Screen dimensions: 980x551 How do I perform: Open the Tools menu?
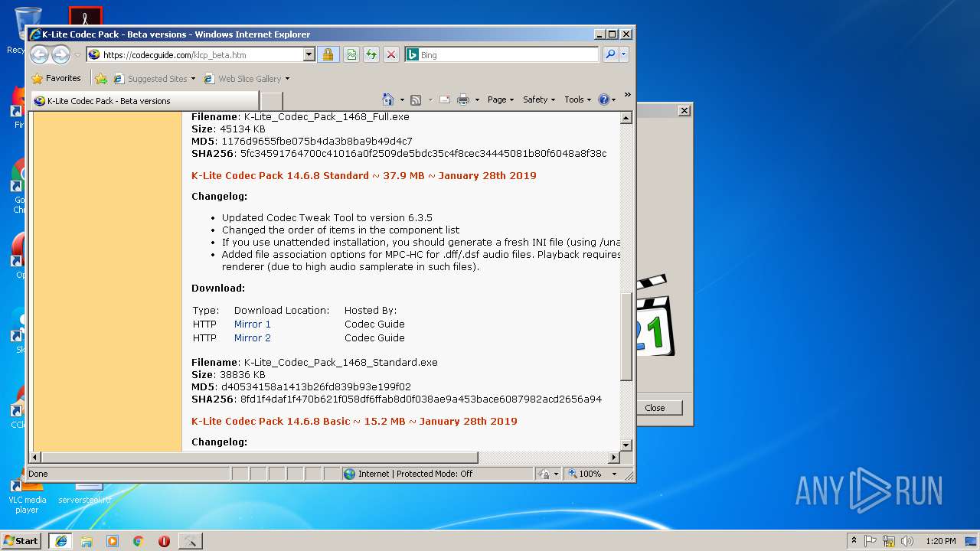click(577, 99)
